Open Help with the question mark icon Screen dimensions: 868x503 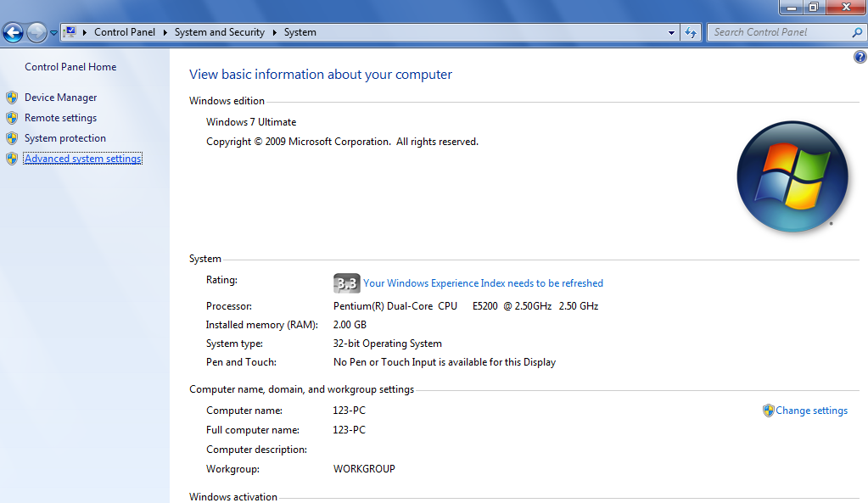[x=860, y=57]
